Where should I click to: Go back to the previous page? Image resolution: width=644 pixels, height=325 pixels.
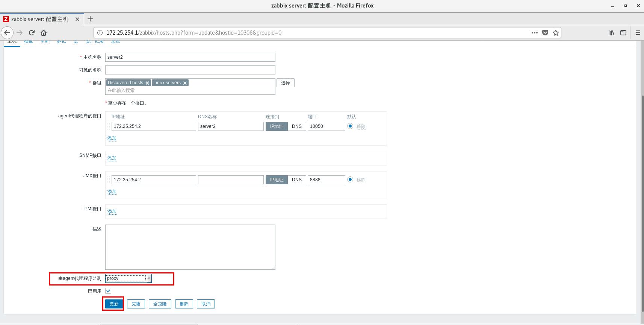pos(7,33)
